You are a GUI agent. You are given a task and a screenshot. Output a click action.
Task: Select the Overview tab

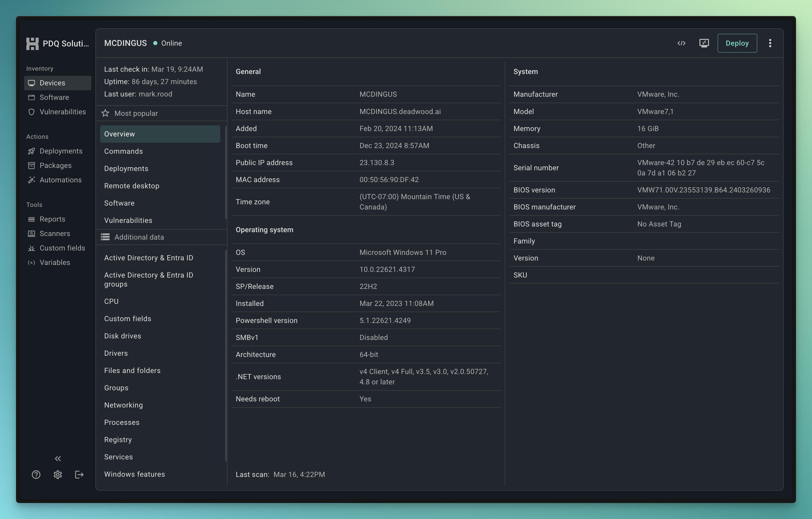click(x=160, y=134)
